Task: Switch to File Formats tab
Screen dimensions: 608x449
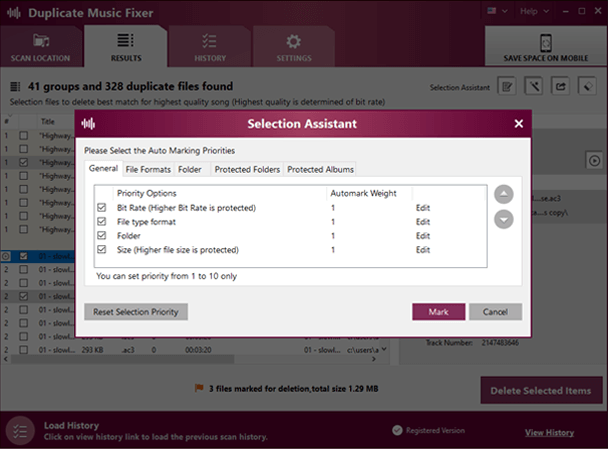Action: (148, 169)
